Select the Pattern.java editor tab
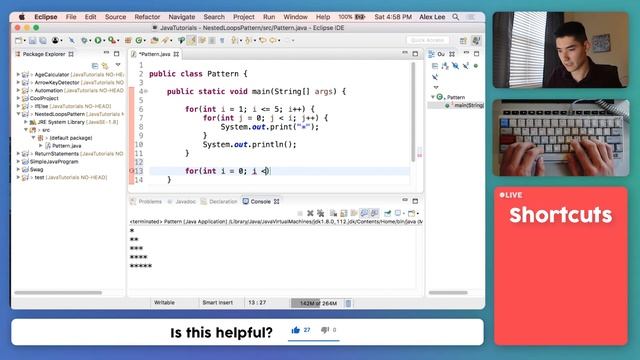Screen dimensions: 640x360 click(154, 54)
